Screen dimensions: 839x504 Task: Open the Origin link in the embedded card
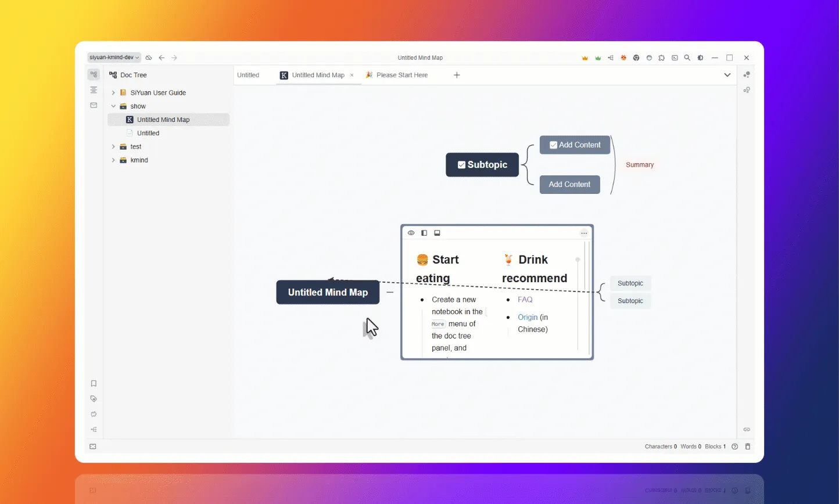pyautogui.click(x=528, y=317)
